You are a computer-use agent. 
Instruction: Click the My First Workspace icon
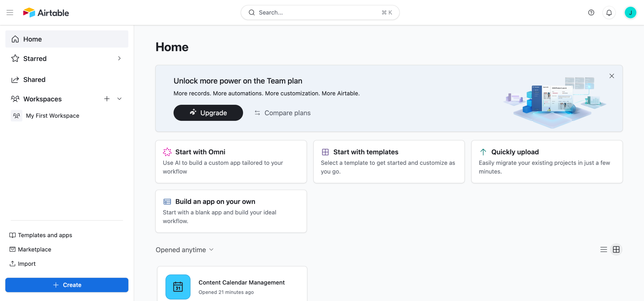[17, 116]
